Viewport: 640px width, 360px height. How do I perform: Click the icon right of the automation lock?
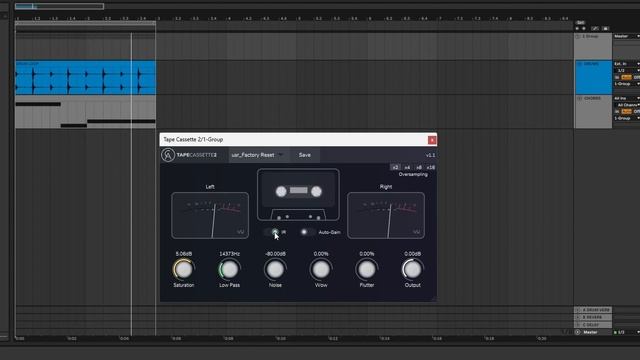605,29
